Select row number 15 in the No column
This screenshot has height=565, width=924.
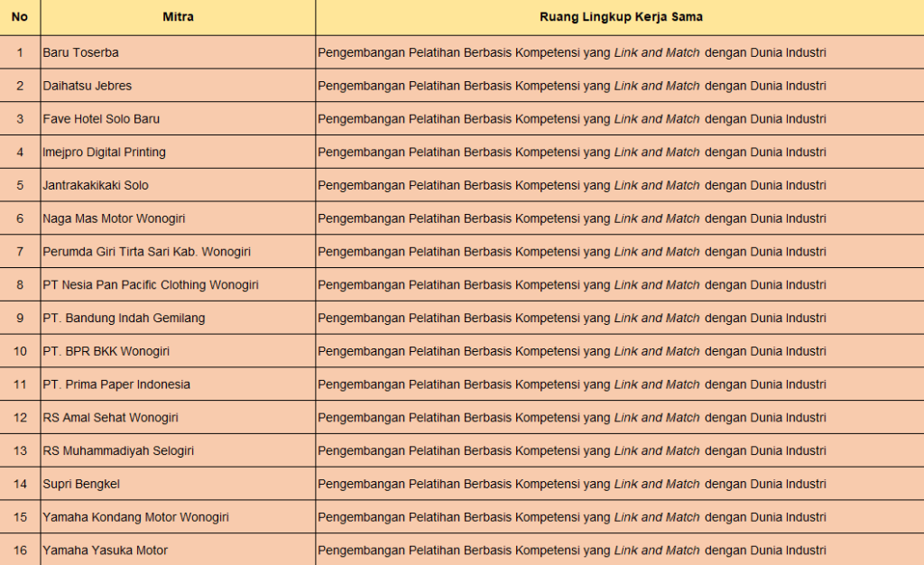(x=20, y=517)
